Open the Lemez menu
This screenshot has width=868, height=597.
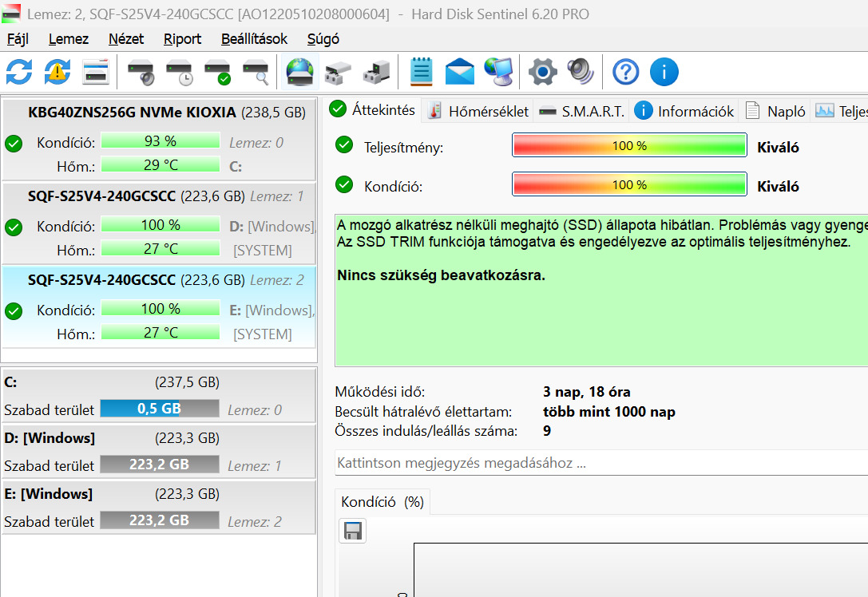[x=69, y=39]
